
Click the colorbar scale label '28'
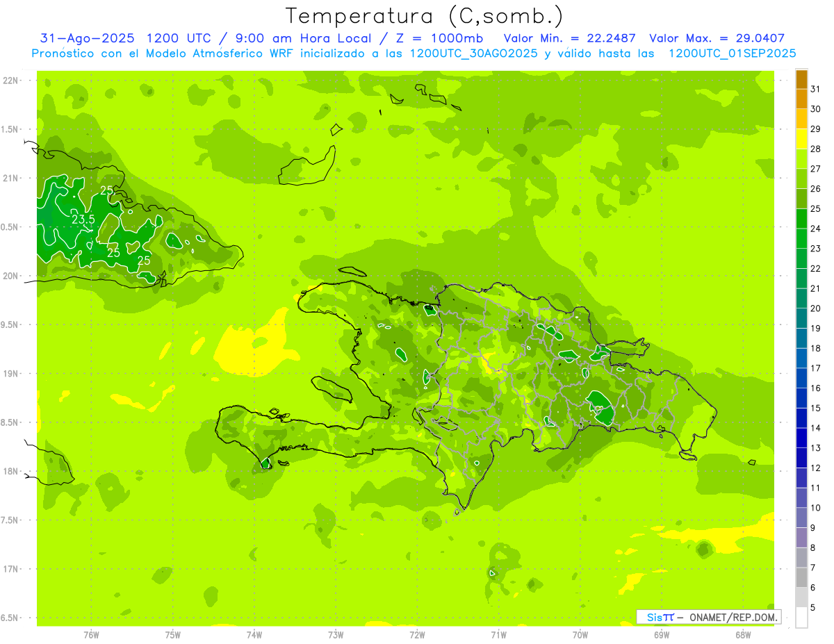tap(815, 149)
